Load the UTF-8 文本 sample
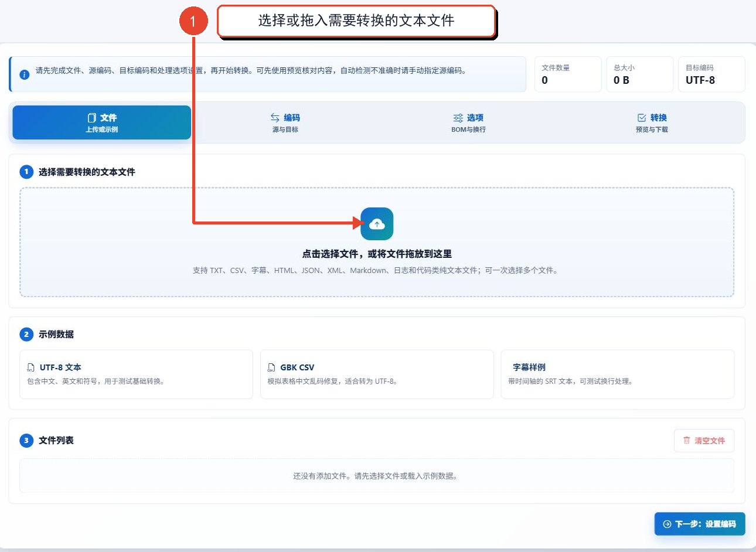Viewport: 756px width, 552px height. [136, 374]
